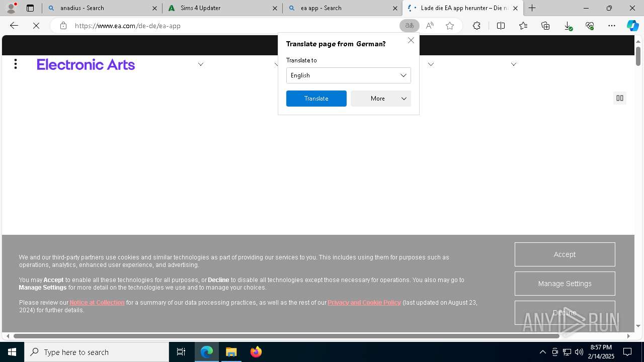644x362 pixels.
Task: Click the horizontal page scrollbar
Action: [286, 336]
